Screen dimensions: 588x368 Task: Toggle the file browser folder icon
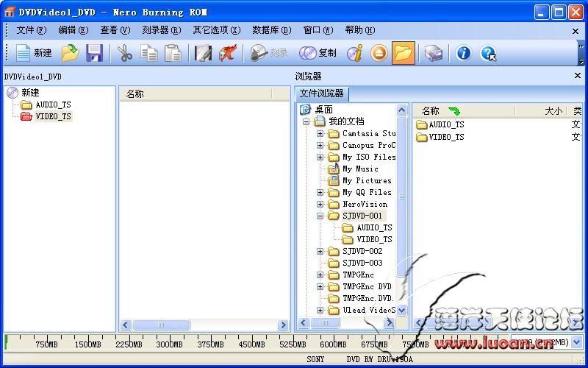point(403,53)
